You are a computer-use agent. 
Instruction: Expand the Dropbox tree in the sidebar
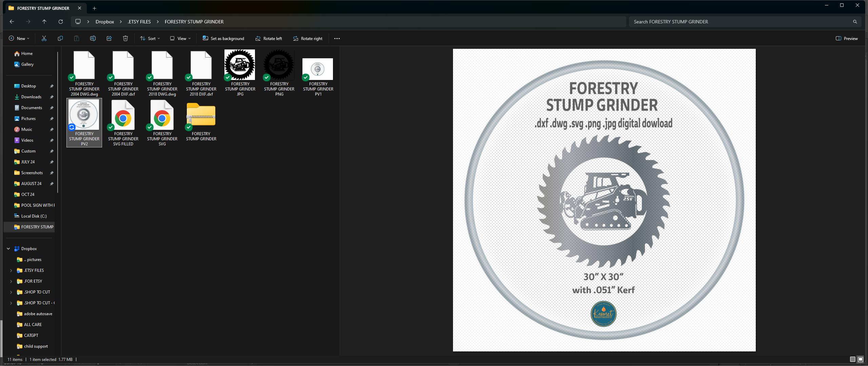(x=8, y=248)
